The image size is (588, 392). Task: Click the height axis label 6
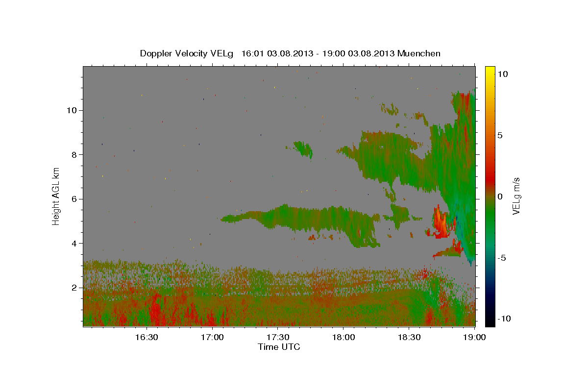click(73, 199)
